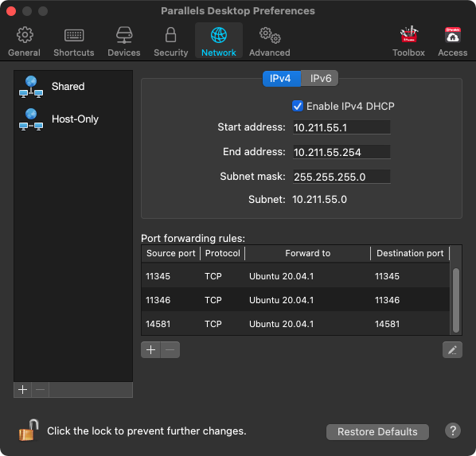The image size is (476, 456).
Task: Open the Devices preferences pane
Action: (124, 41)
